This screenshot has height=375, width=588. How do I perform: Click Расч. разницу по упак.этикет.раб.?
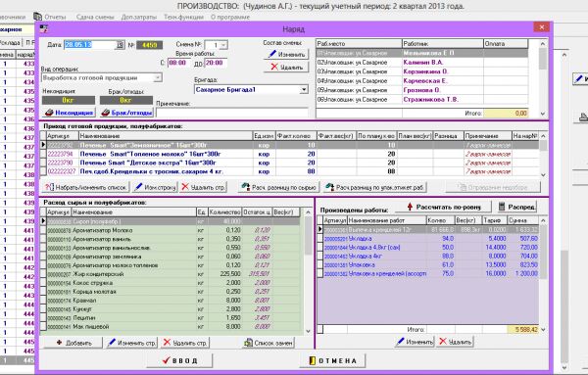point(375,187)
